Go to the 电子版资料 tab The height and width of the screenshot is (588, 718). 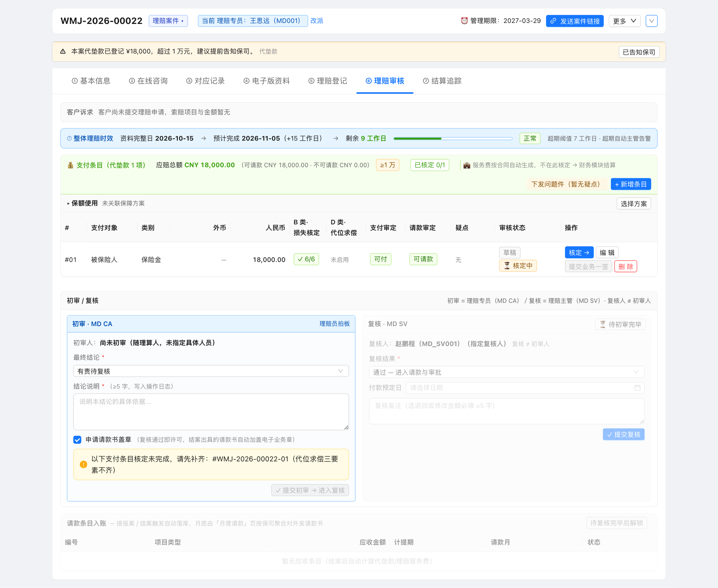[x=267, y=81]
